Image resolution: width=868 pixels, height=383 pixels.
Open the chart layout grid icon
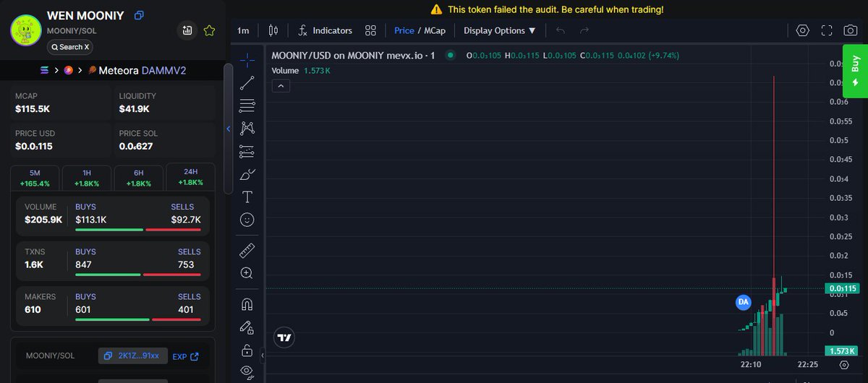[370, 30]
